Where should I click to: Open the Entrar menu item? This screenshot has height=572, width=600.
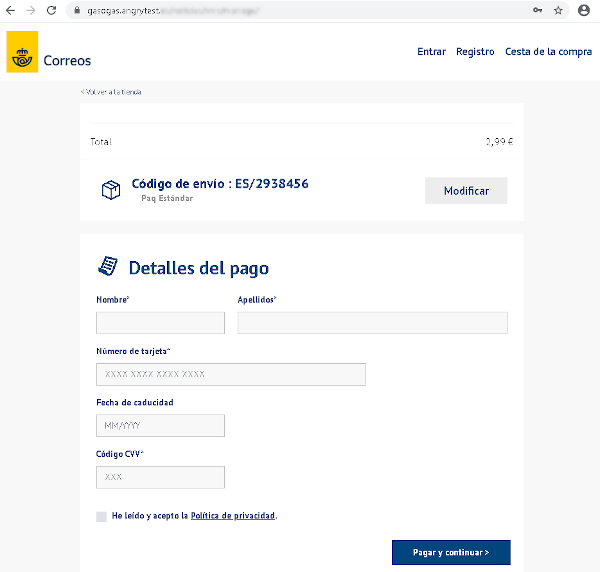[431, 52]
